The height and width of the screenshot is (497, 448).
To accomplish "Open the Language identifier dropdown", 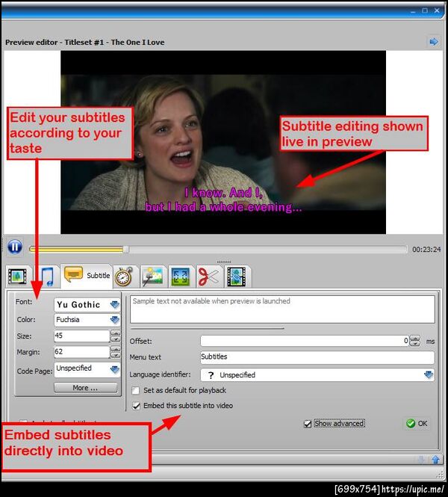I will (428, 375).
